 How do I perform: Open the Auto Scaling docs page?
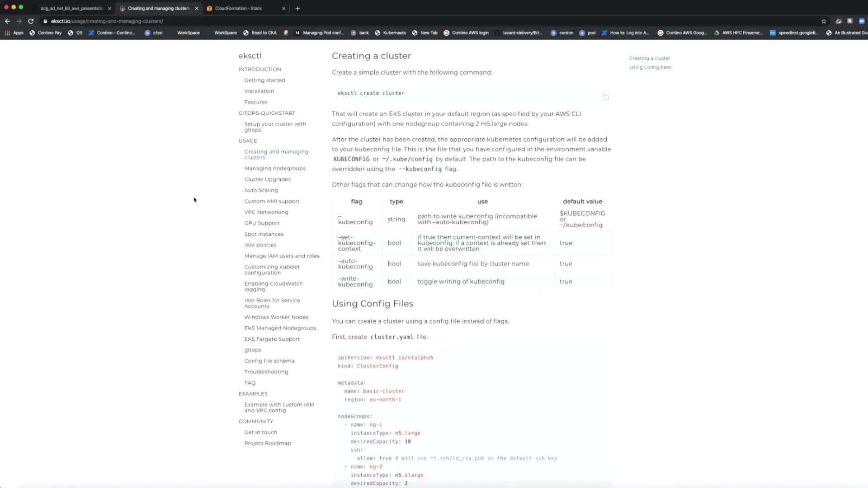[x=261, y=190]
